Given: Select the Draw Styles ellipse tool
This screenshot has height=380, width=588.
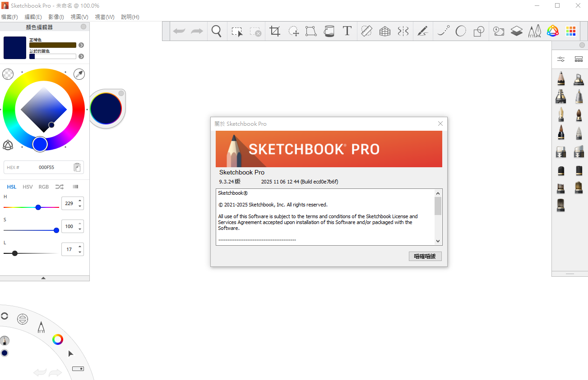Looking at the screenshot, I should [x=461, y=31].
